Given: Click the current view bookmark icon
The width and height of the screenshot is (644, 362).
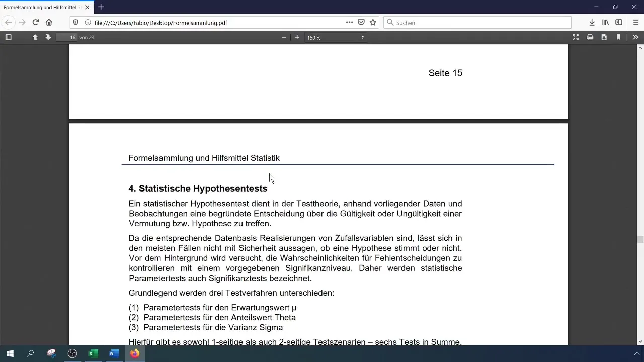Looking at the screenshot, I should pyautogui.click(x=618, y=37).
